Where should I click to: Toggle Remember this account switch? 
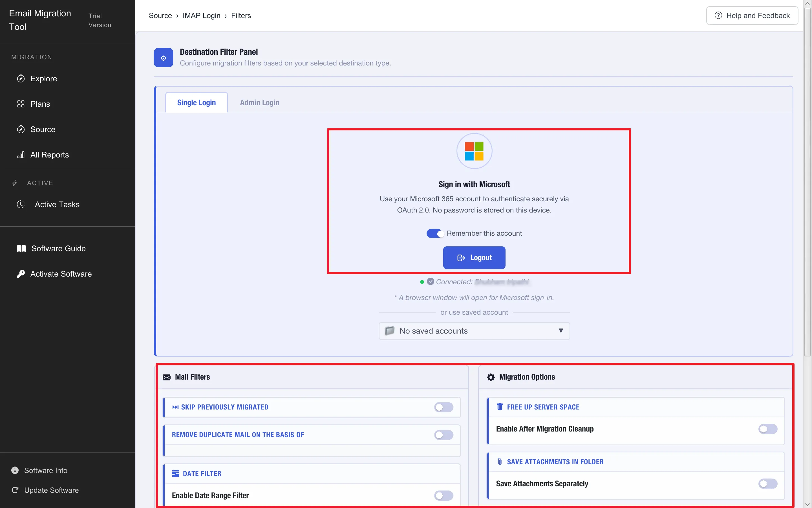[x=435, y=233]
